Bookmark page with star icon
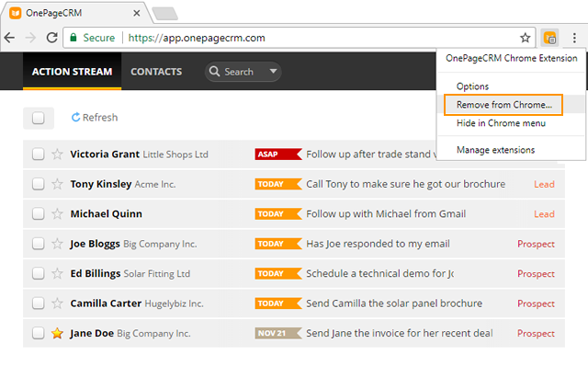Image resolution: width=588 pixels, height=378 pixels. click(525, 38)
